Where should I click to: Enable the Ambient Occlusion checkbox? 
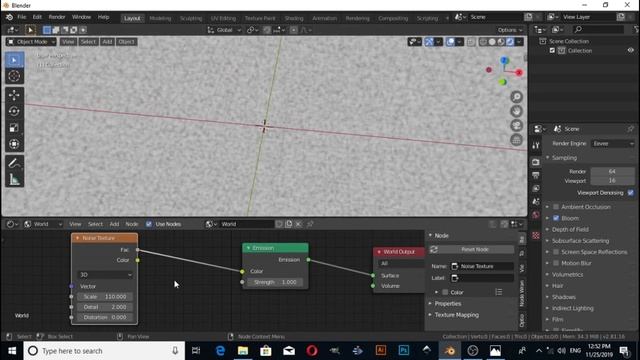click(556, 207)
